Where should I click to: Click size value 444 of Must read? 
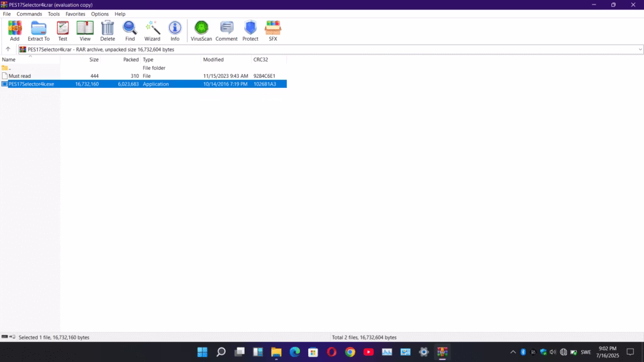[94, 76]
